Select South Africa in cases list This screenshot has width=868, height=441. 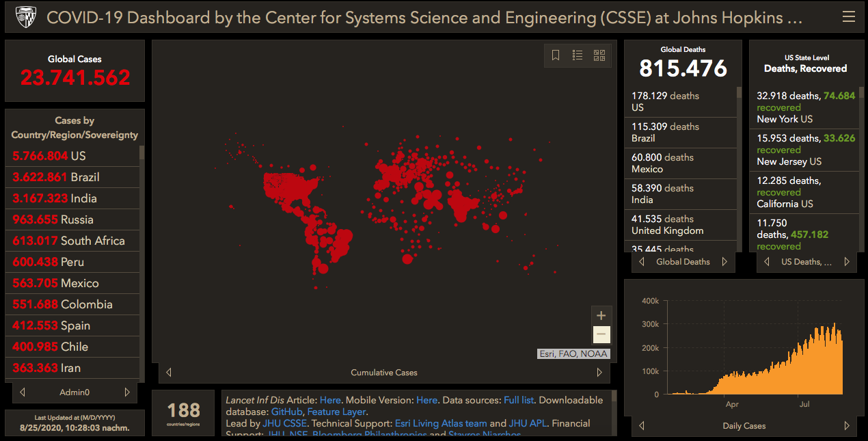72,241
